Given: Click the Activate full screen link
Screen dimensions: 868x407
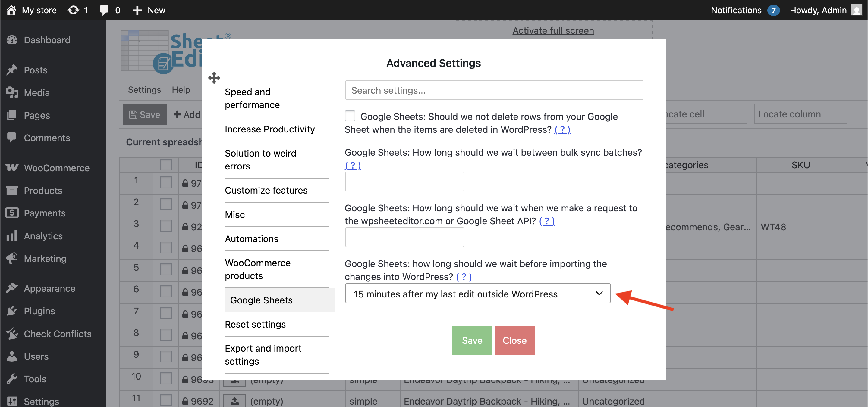Looking at the screenshot, I should pyautogui.click(x=553, y=30).
